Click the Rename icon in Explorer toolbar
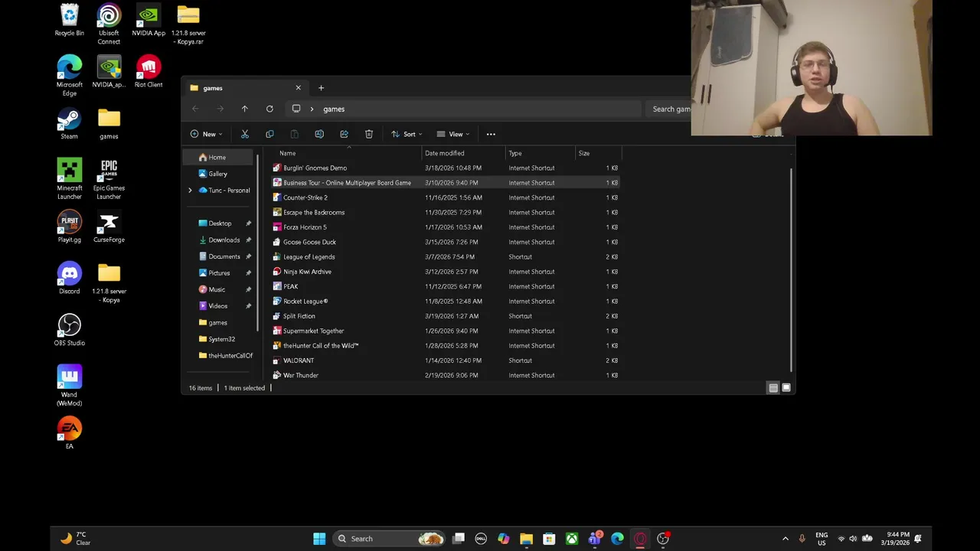The image size is (980, 551). [319, 134]
